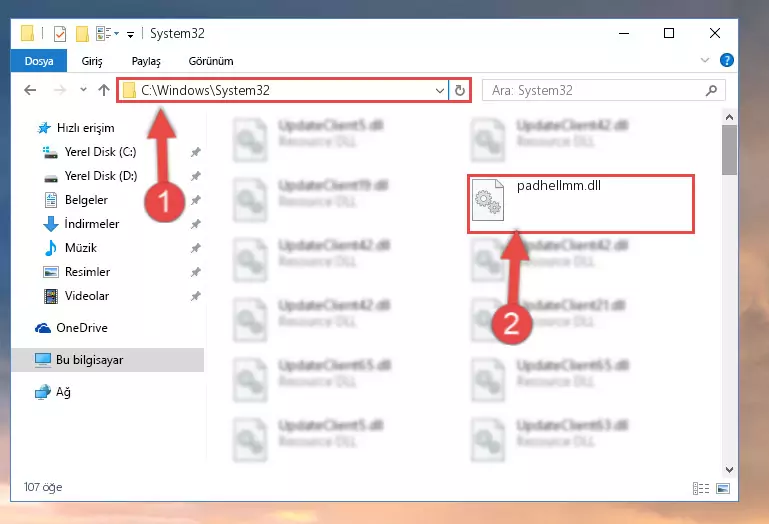The image size is (769, 524).
Task: Open the Dosya menu
Action: tap(39, 61)
